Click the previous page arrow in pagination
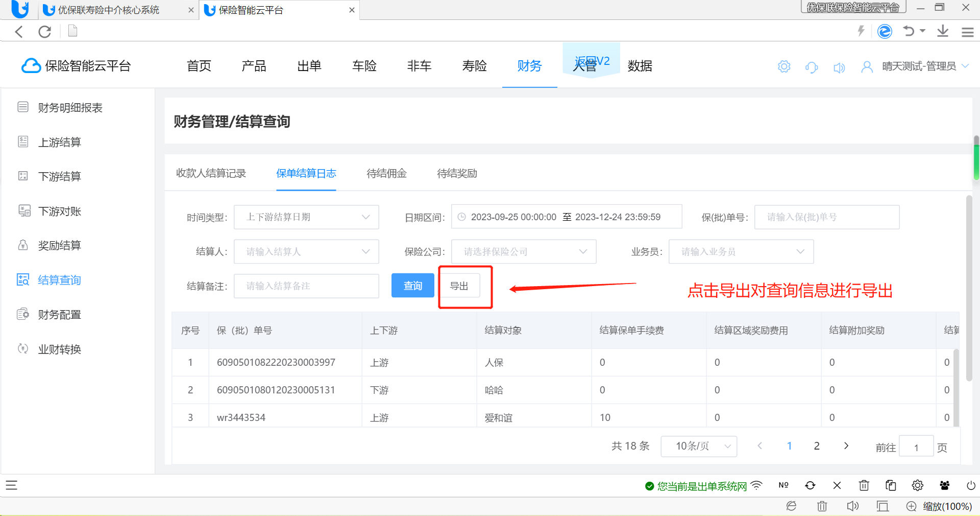Image resolution: width=980 pixels, height=516 pixels. [x=760, y=446]
